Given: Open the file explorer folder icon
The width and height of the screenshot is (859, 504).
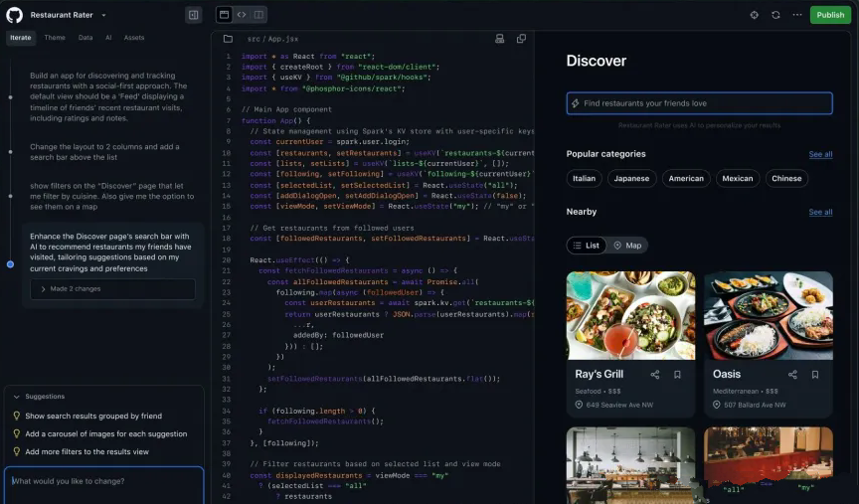Looking at the screenshot, I should (x=228, y=39).
